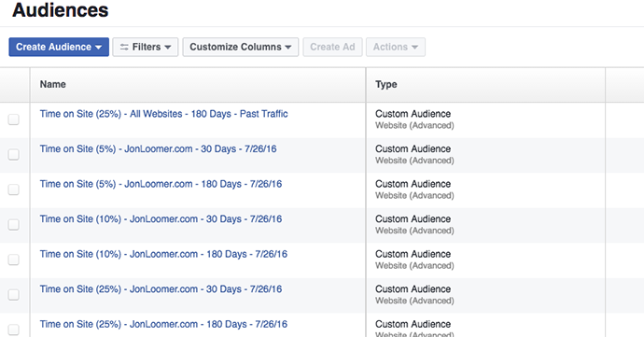
Task: Click the Create Ad button
Action: [332, 47]
